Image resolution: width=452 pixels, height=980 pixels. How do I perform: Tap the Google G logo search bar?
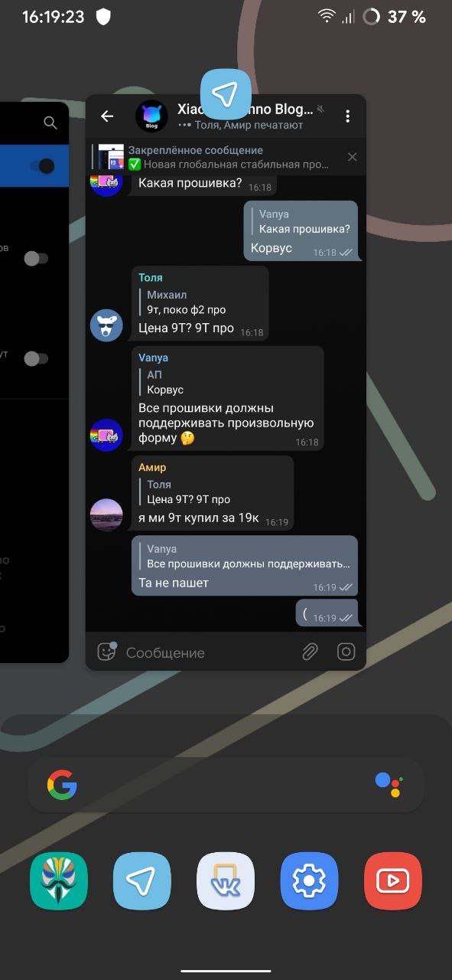pos(62,785)
